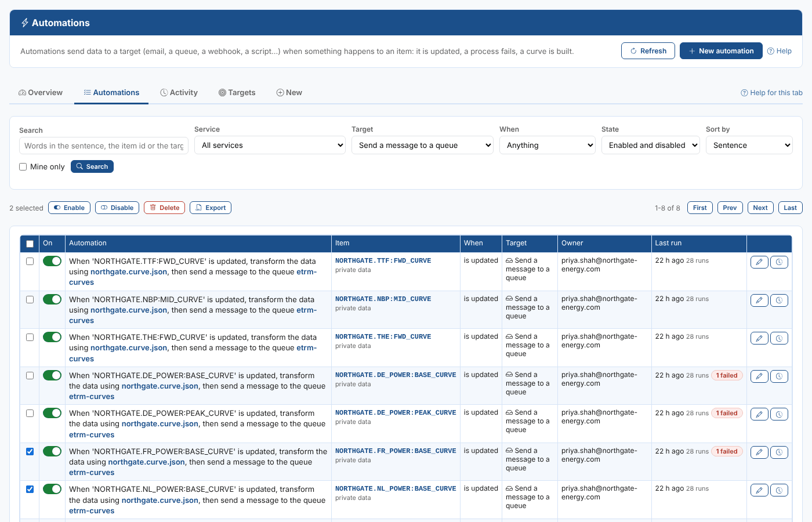
Task: Click the search text input field
Action: pyautogui.click(x=104, y=146)
